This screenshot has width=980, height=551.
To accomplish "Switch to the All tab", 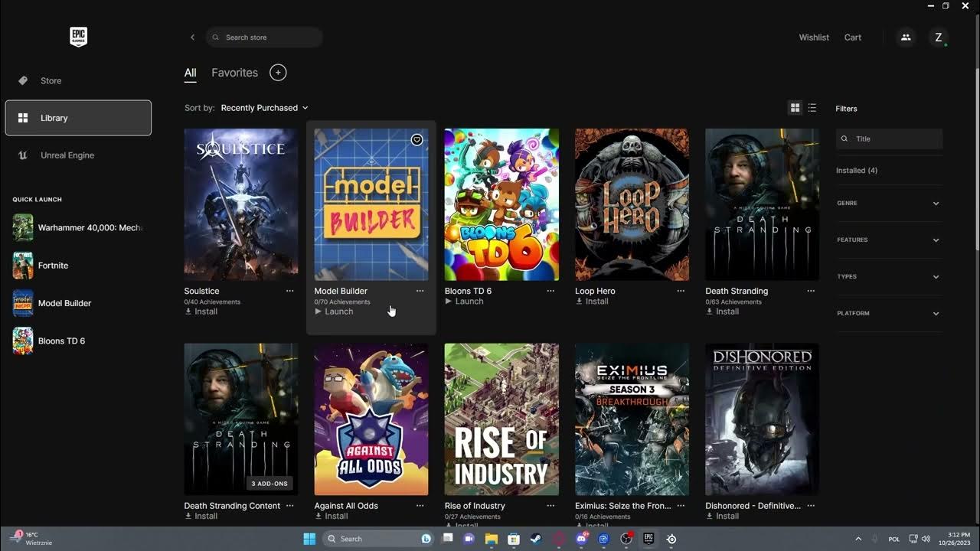I will (190, 73).
